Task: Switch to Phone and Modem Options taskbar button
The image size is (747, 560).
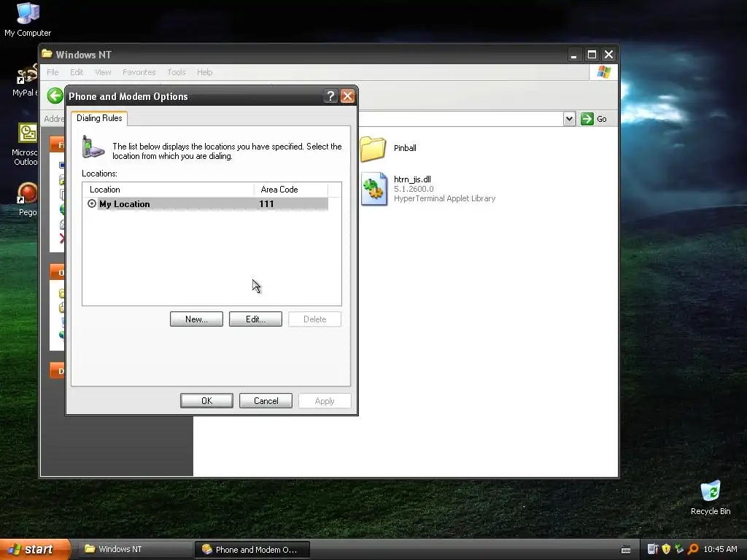Action: (252, 550)
